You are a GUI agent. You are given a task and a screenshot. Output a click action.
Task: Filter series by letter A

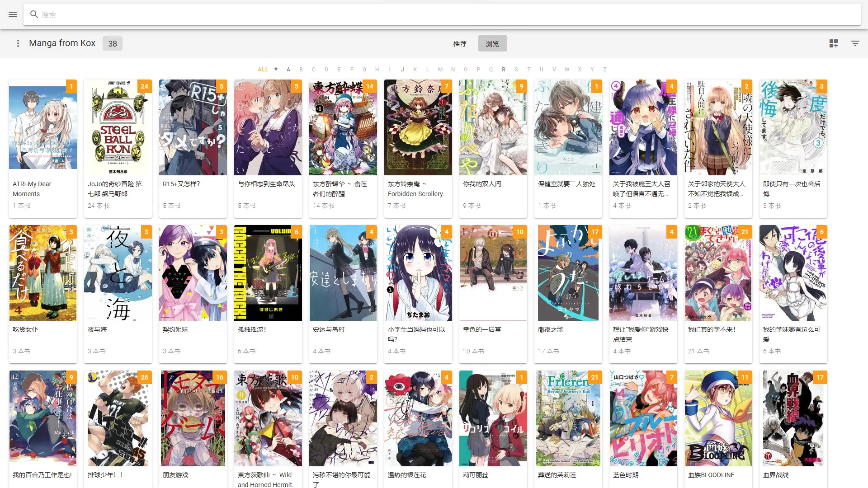click(288, 70)
